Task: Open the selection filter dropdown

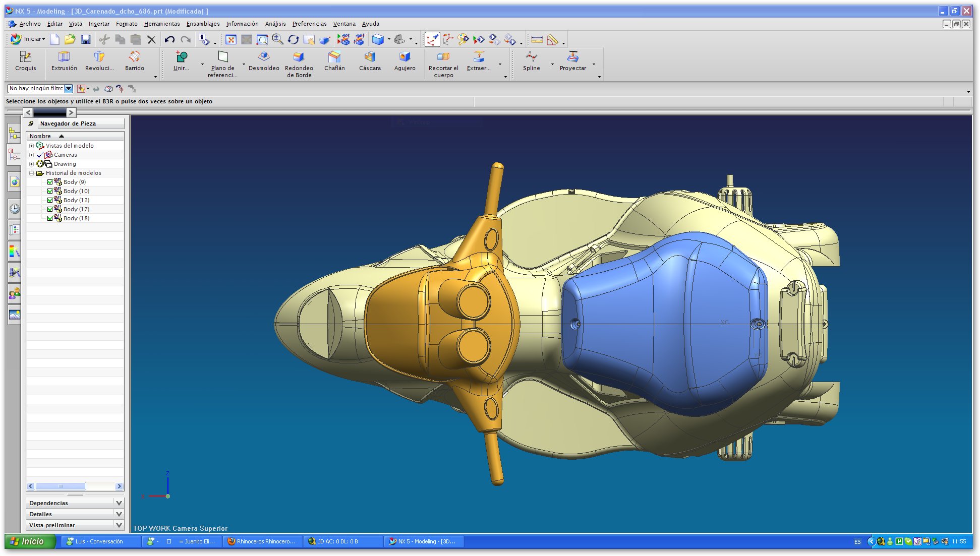Action: (69, 88)
